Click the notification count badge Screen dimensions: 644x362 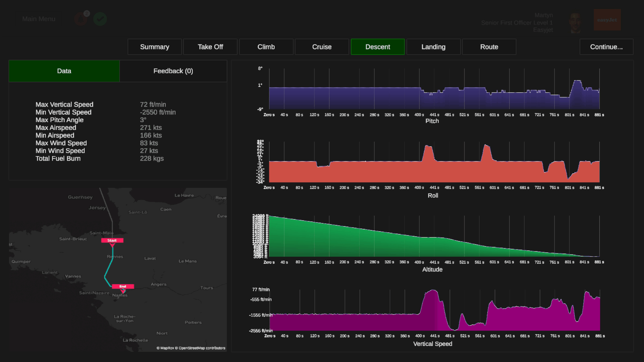tap(87, 13)
